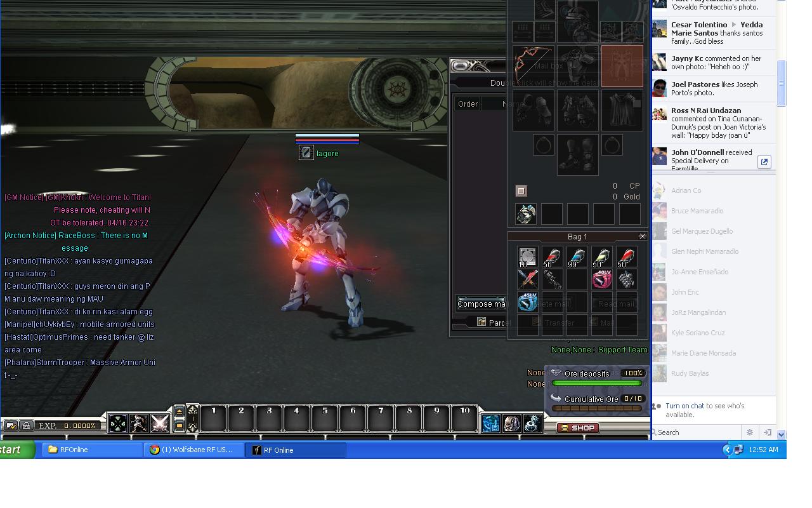
Task: Select the equipped bow weapon slot
Action: coord(534,65)
